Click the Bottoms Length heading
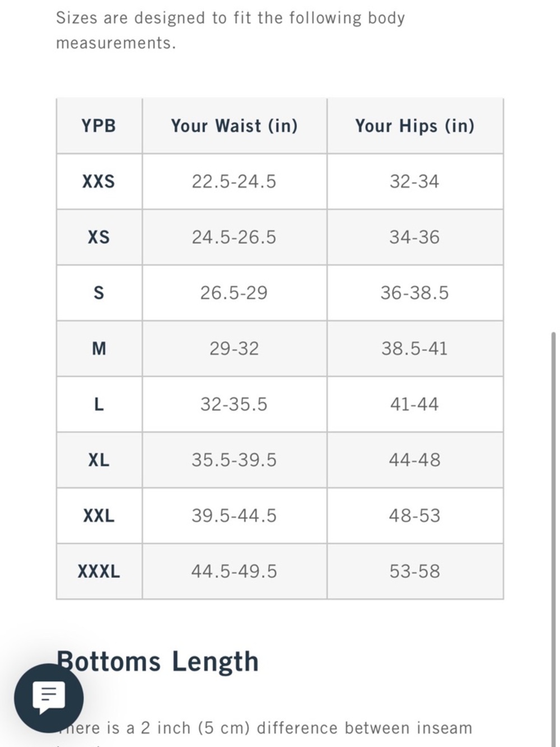 [158, 661]
